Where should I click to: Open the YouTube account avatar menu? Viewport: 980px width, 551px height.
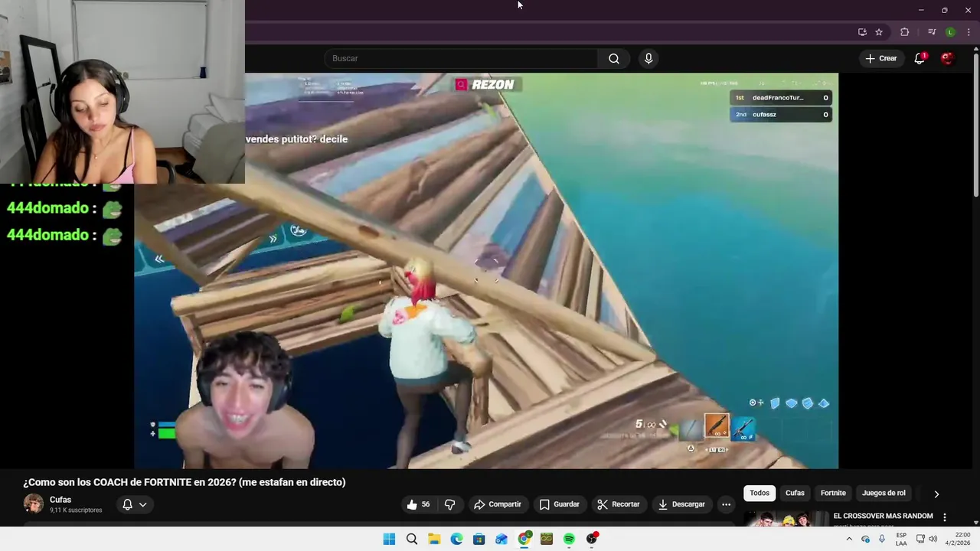(947, 59)
